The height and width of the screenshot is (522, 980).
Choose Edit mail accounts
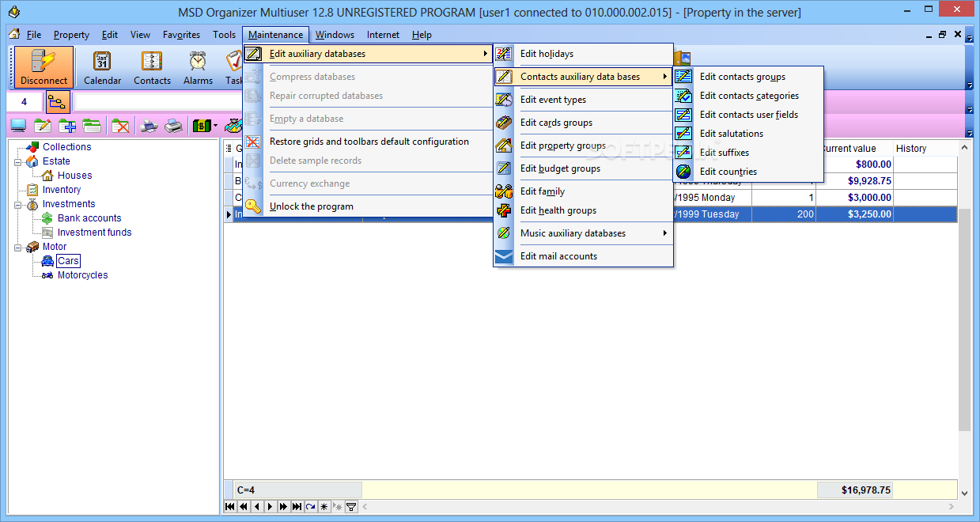coord(583,256)
